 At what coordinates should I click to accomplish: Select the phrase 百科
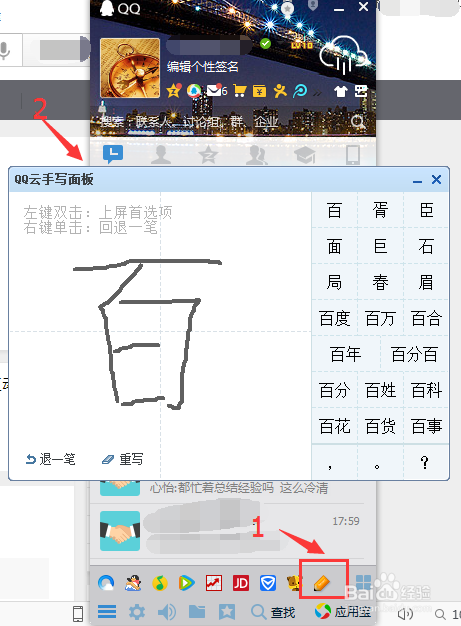click(x=426, y=390)
